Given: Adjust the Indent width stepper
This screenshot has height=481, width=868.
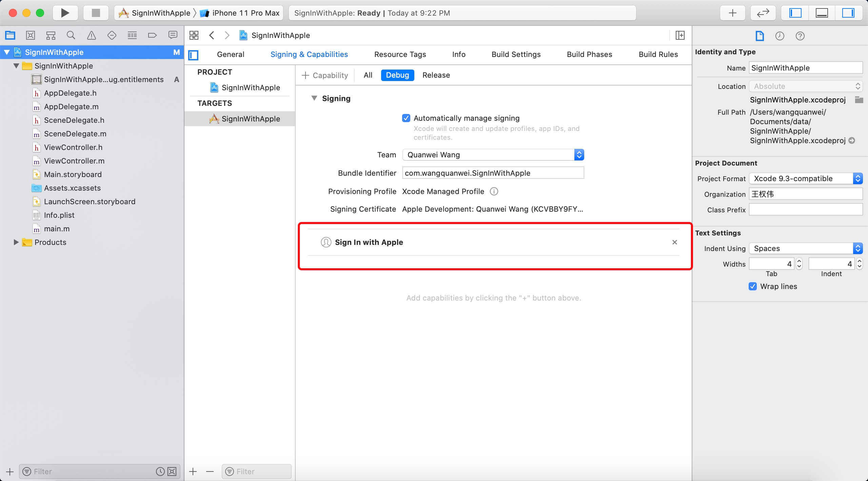Looking at the screenshot, I should click(x=860, y=264).
